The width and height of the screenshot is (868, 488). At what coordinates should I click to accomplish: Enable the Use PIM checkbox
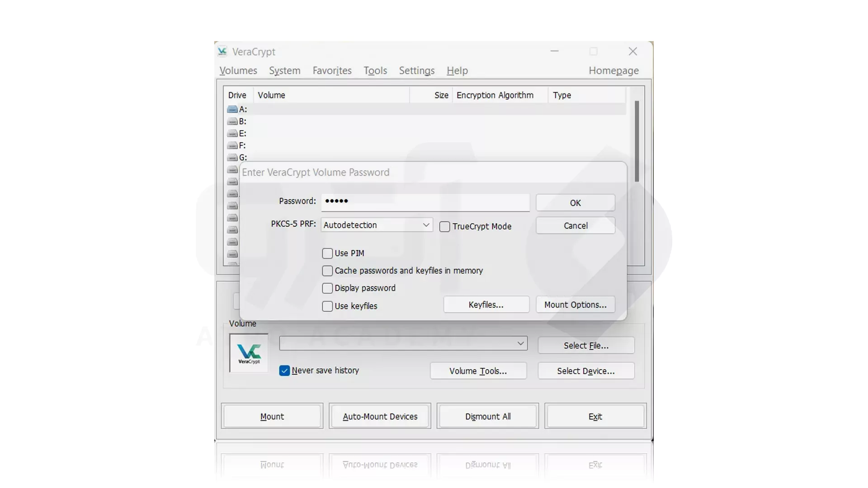[x=327, y=253]
